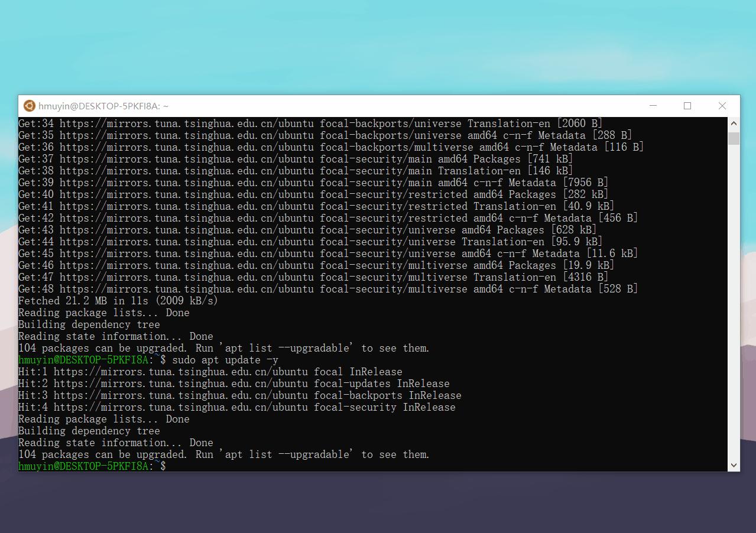Click the Get:36 focal-backports/multiverse Metadata line
Image resolution: width=756 pixels, height=533 pixels.
coord(331,147)
